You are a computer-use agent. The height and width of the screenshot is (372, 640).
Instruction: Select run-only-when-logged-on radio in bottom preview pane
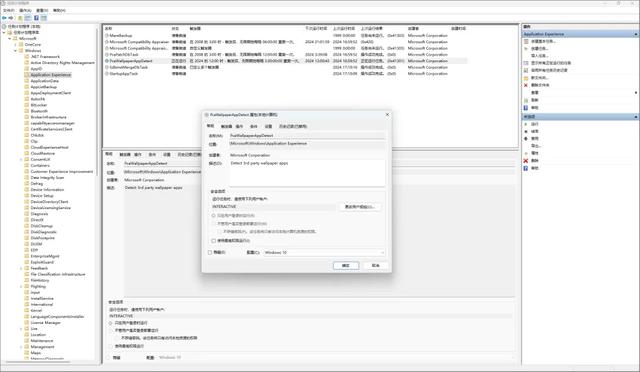click(111, 323)
